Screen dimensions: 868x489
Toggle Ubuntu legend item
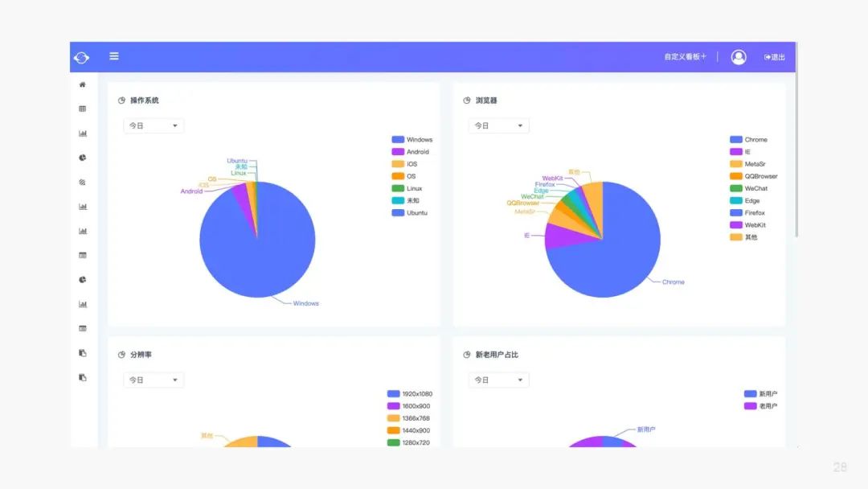tap(410, 212)
